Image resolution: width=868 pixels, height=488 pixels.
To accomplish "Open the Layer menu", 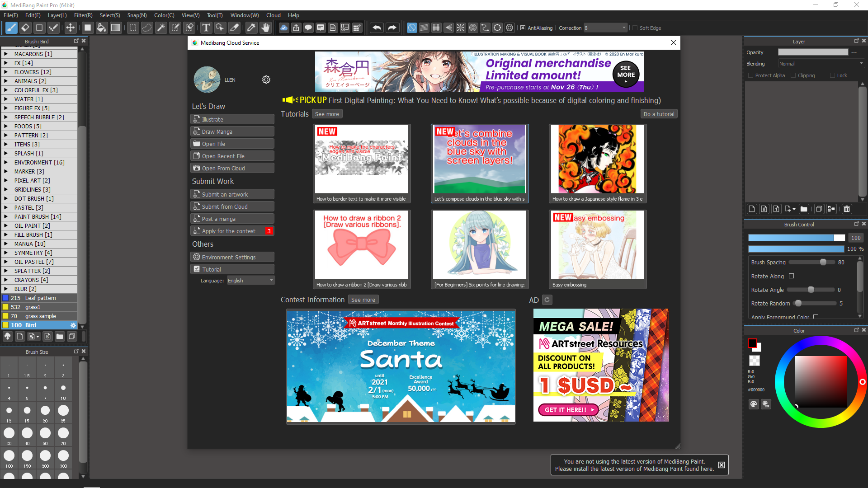I will point(57,15).
